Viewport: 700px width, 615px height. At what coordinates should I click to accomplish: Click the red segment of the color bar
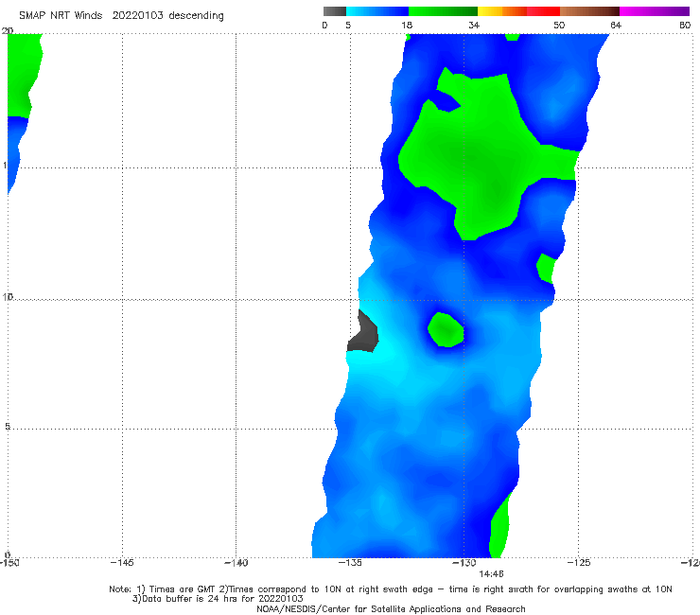tap(543, 11)
